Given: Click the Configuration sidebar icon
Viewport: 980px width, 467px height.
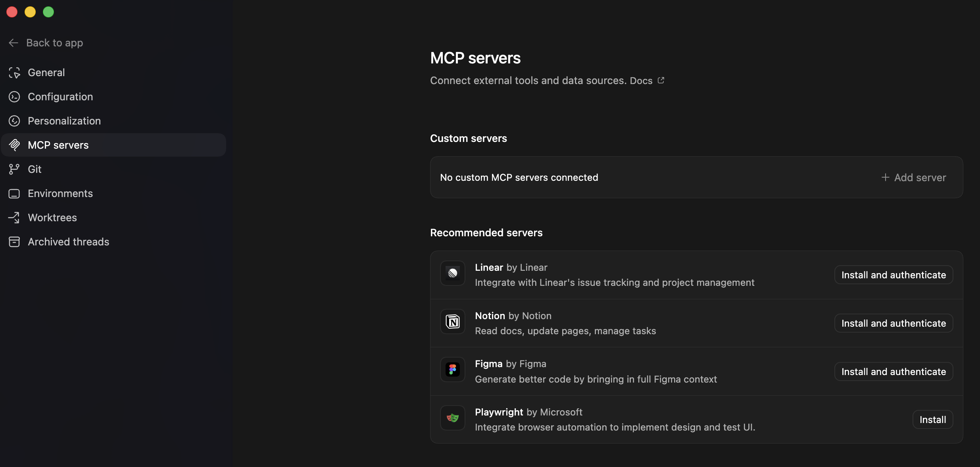Looking at the screenshot, I should pos(14,97).
